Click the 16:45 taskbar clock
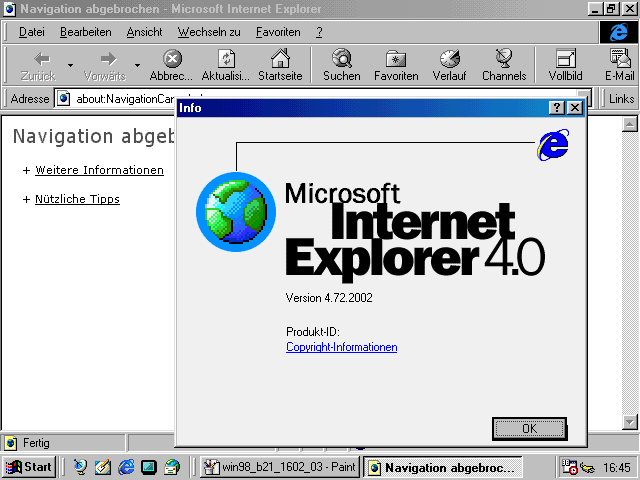The width and height of the screenshot is (640, 480). [617, 467]
